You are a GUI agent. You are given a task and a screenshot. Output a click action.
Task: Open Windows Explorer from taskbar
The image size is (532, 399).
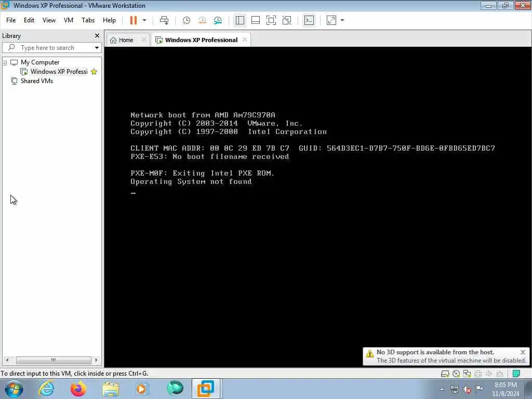pos(111,389)
